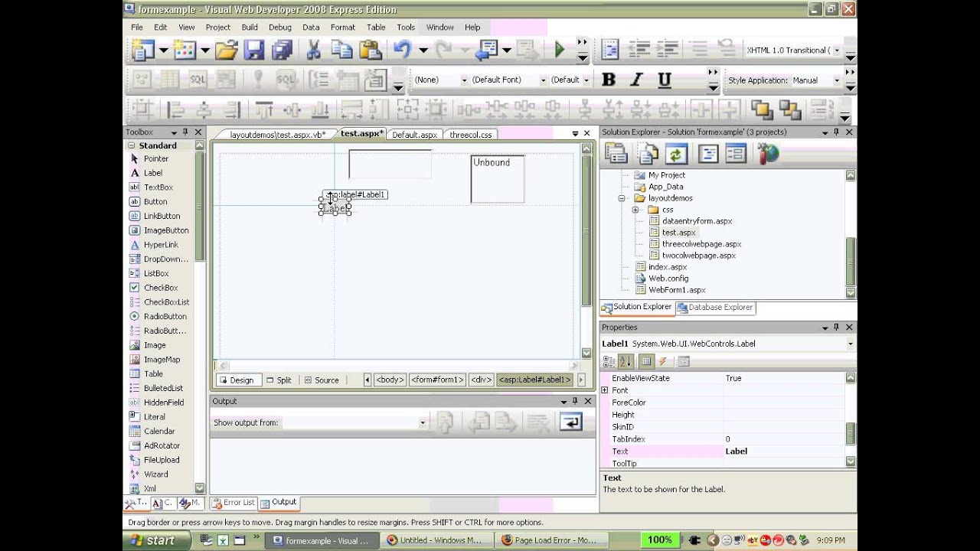Select the FileUpload control in the Toolbox
The height and width of the screenshot is (551, 980).
162,460
